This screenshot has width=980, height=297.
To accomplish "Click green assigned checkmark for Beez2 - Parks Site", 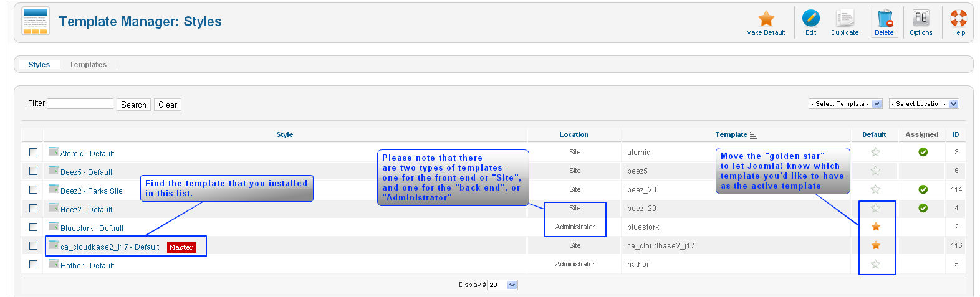I will (x=923, y=189).
